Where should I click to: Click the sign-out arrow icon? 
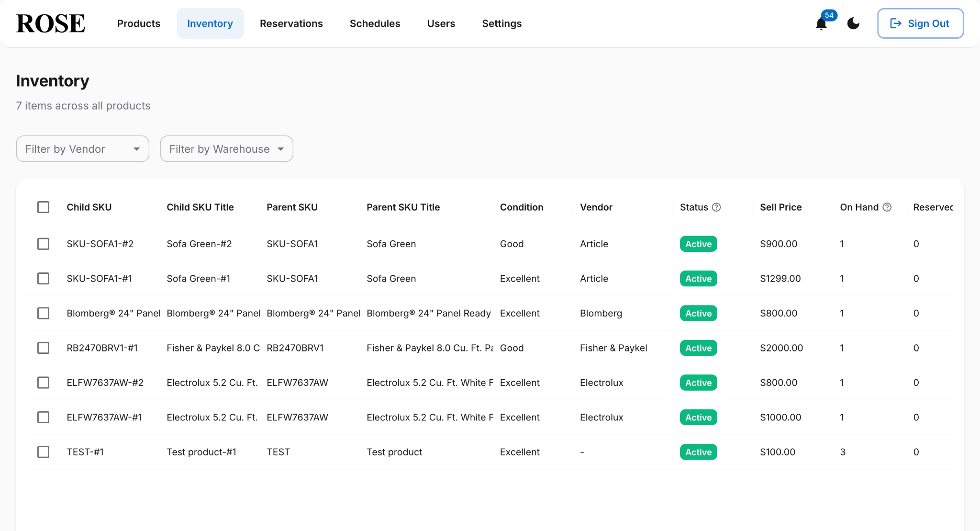tap(895, 23)
